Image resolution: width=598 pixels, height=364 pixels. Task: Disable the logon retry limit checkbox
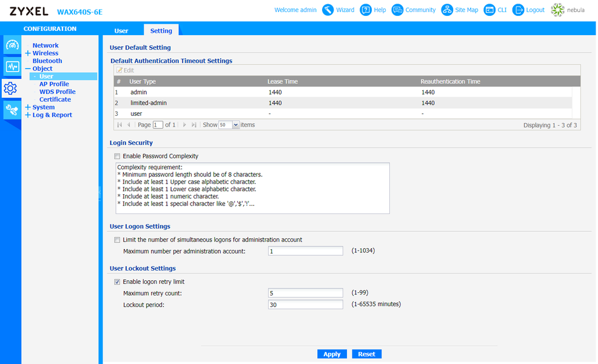coord(117,282)
